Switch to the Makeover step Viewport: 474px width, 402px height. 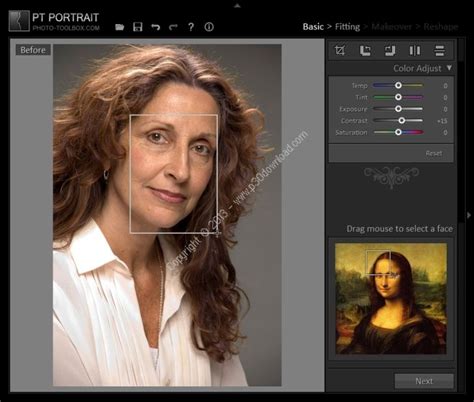(x=391, y=27)
